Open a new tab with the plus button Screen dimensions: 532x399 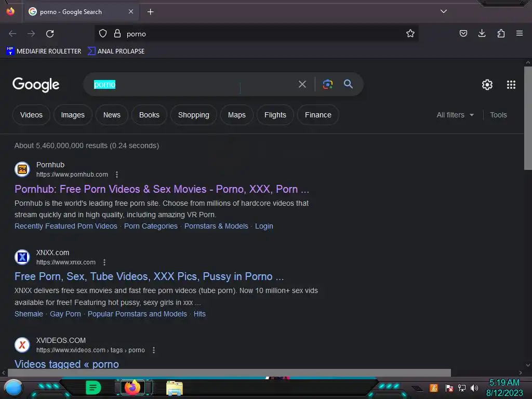pos(150,12)
